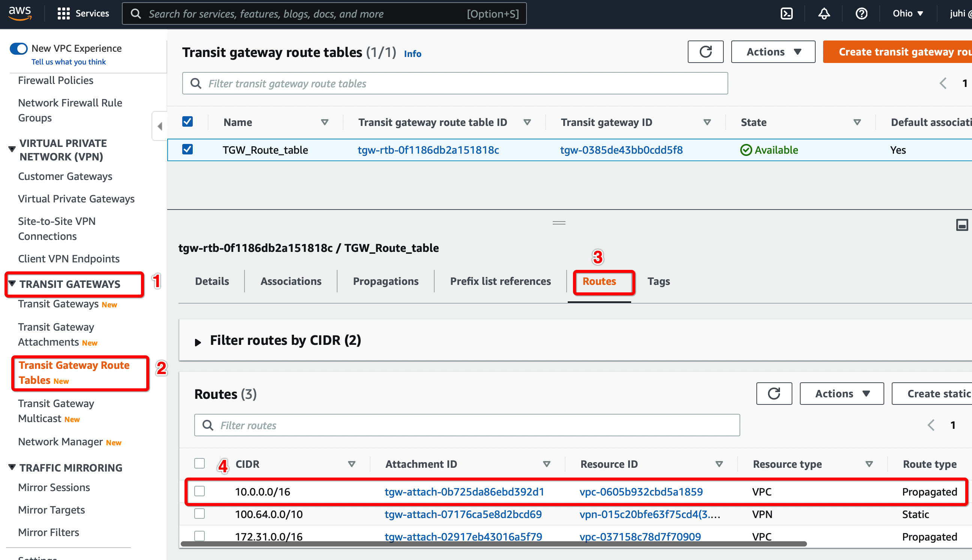Open the AWS home logo
This screenshot has height=560, width=972.
[19, 13]
